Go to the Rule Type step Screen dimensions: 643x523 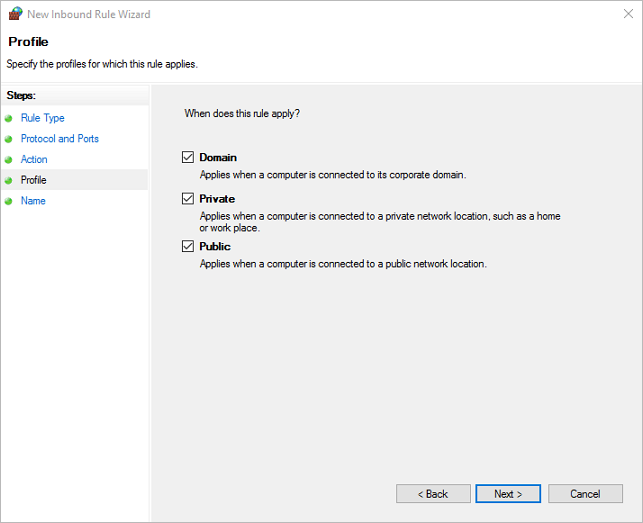point(42,118)
